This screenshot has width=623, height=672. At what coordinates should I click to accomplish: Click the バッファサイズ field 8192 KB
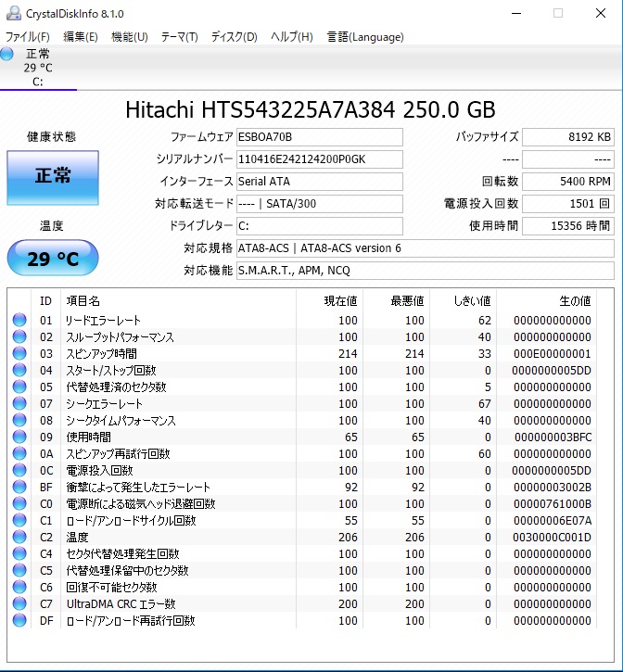tap(568, 137)
